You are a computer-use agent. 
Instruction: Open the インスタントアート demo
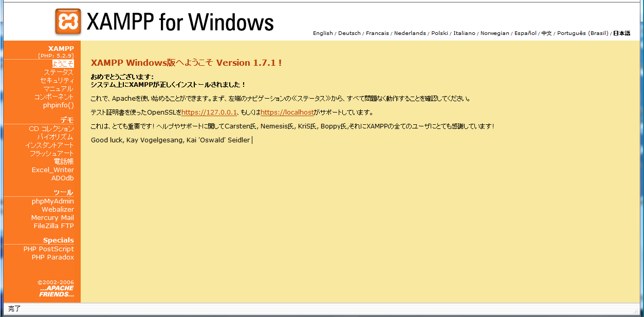pyautogui.click(x=49, y=145)
